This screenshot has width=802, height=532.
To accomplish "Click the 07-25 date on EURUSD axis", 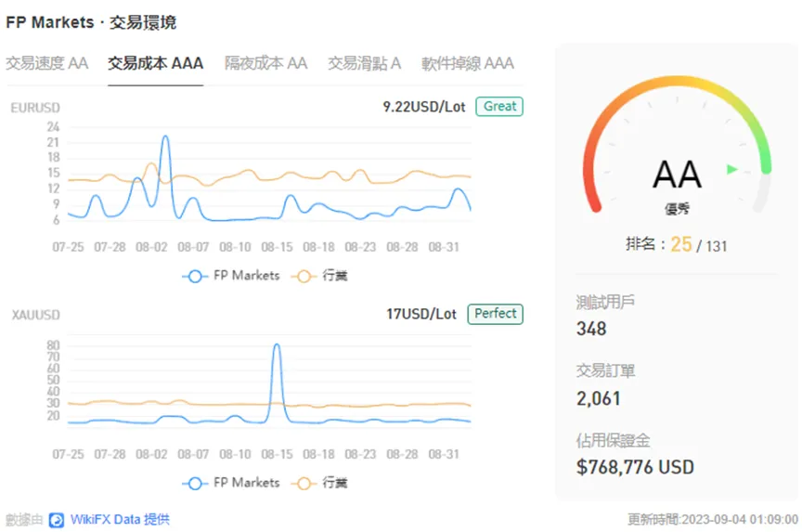I will pos(68,247).
